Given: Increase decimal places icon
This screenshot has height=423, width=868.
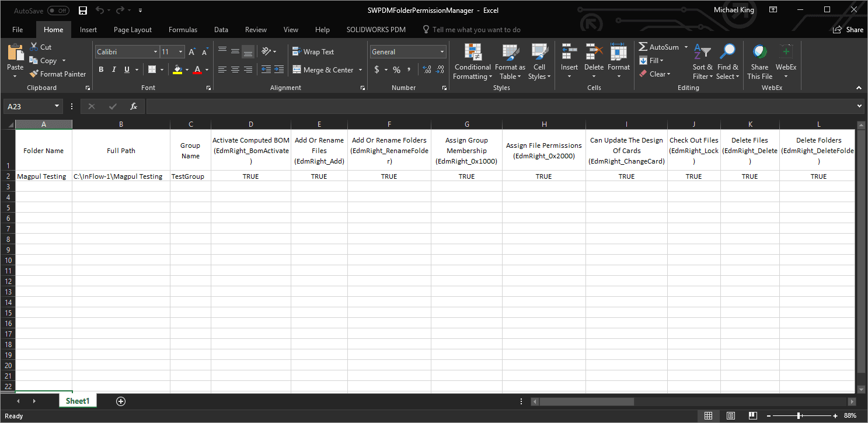Looking at the screenshot, I should 427,70.
